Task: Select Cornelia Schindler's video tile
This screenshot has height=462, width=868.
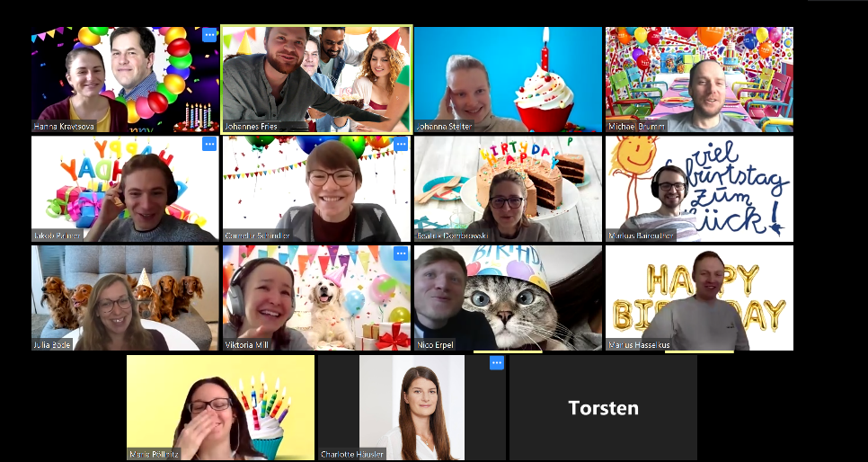Action: pyautogui.click(x=316, y=189)
